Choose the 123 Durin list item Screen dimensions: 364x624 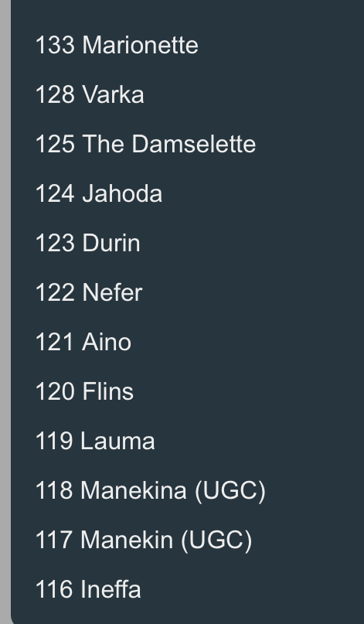(x=188, y=243)
